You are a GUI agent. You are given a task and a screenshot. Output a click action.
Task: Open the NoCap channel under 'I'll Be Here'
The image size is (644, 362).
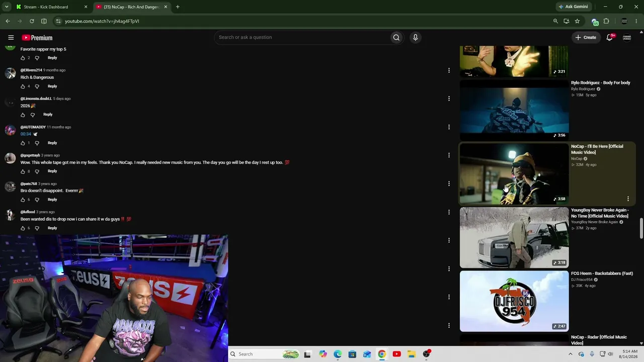coord(577,159)
